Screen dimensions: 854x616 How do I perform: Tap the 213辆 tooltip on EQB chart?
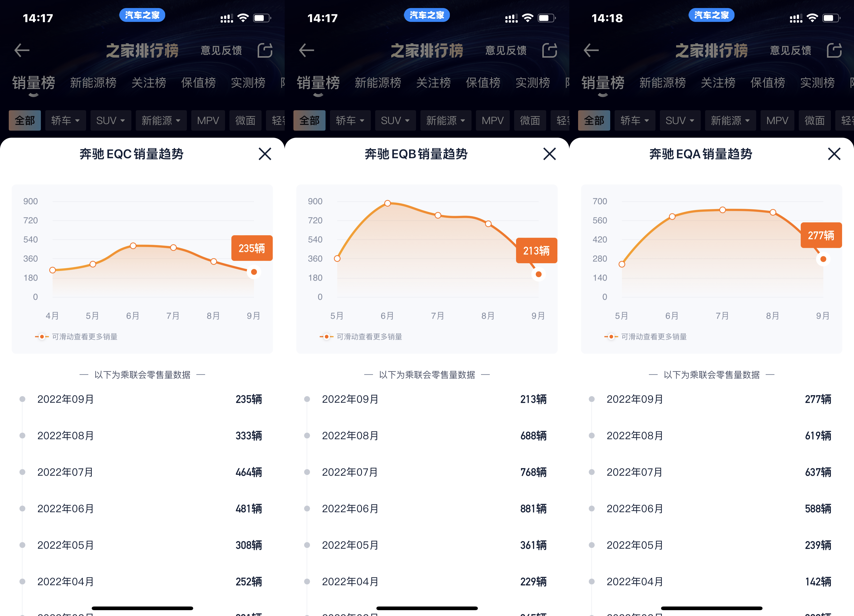(x=536, y=250)
